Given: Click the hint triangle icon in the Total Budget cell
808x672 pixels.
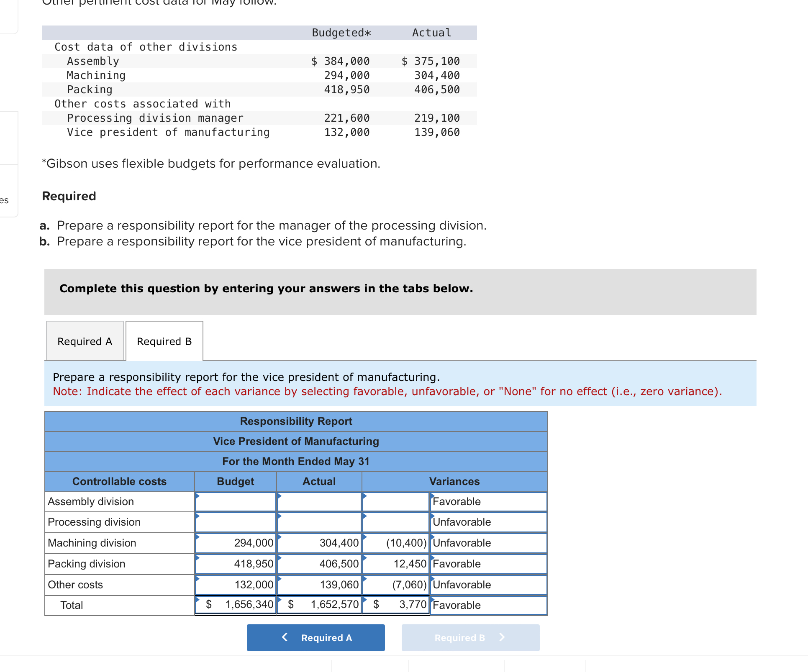Looking at the screenshot, I should tap(197, 599).
